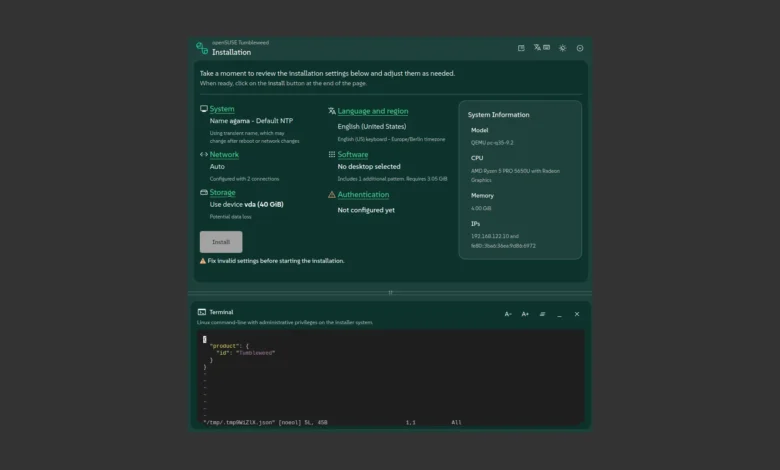The image size is (780, 470).
Task: Click the terminal lines/wrap icon
Action: (x=542, y=314)
